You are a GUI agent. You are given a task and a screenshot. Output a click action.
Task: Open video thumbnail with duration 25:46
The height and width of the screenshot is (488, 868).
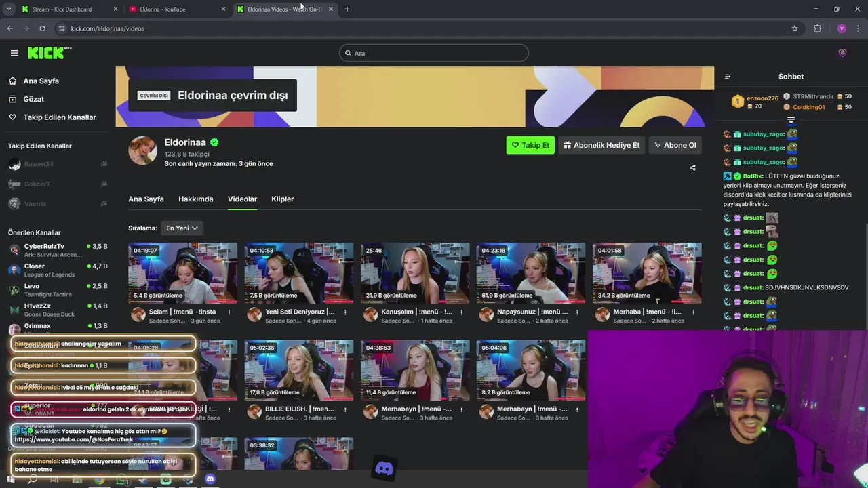(x=415, y=273)
